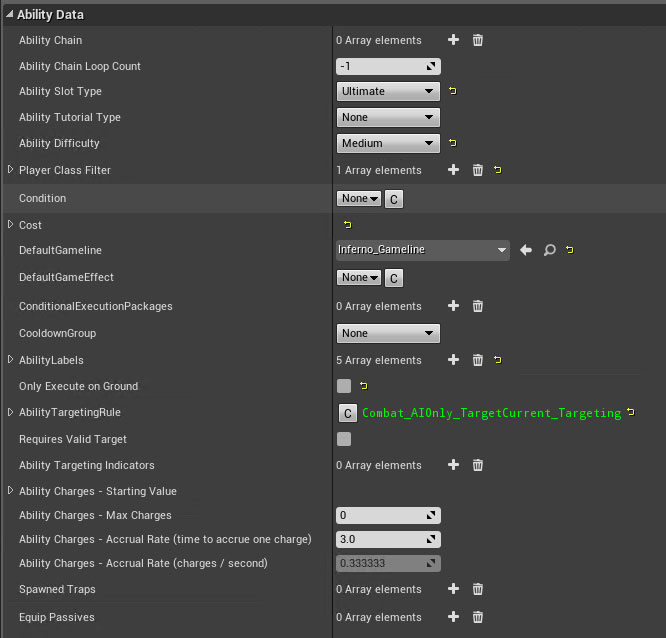This screenshot has height=638, width=666.
Task: Empty the Equip Passives array
Action: [x=478, y=617]
